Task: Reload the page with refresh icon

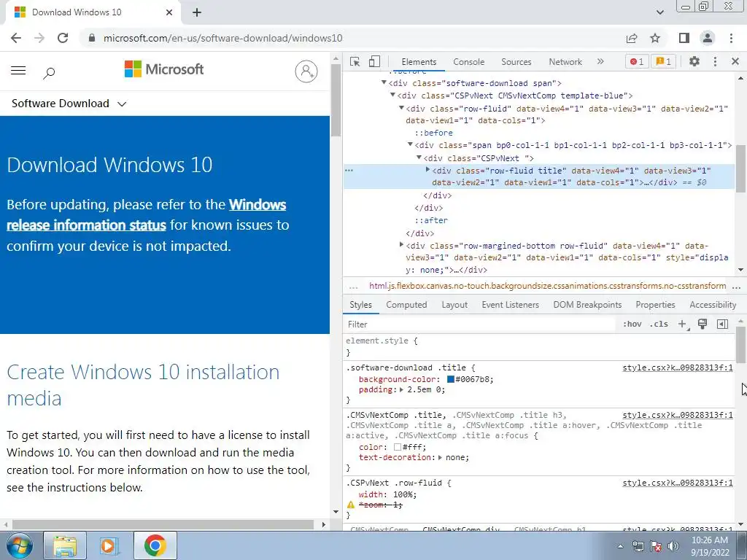Action: pyautogui.click(x=63, y=38)
